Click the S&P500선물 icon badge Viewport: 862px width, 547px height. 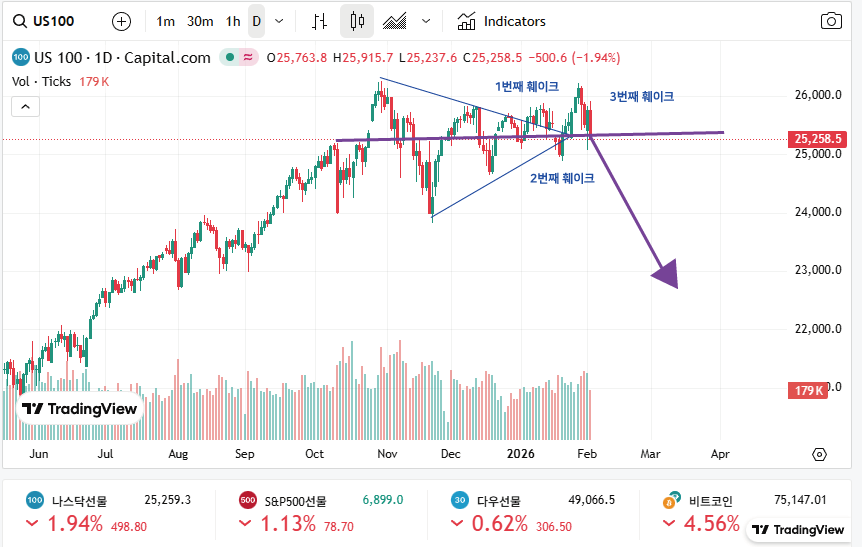click(248, 500)
